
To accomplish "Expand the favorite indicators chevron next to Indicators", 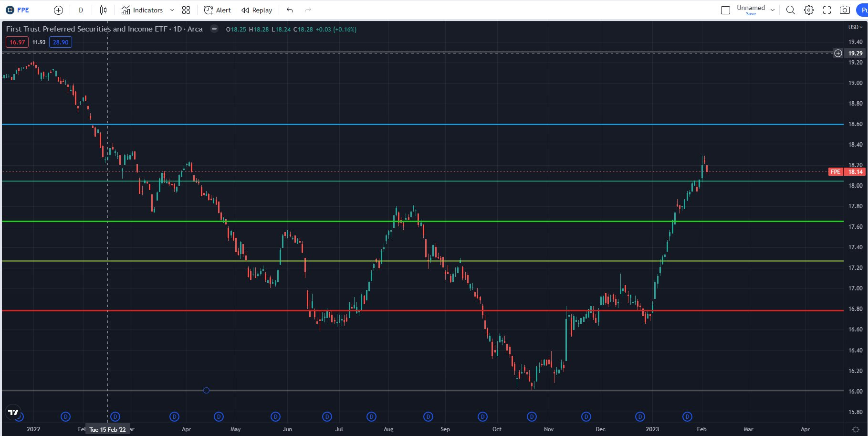I will pyautogui.click(x=172, y=10).
